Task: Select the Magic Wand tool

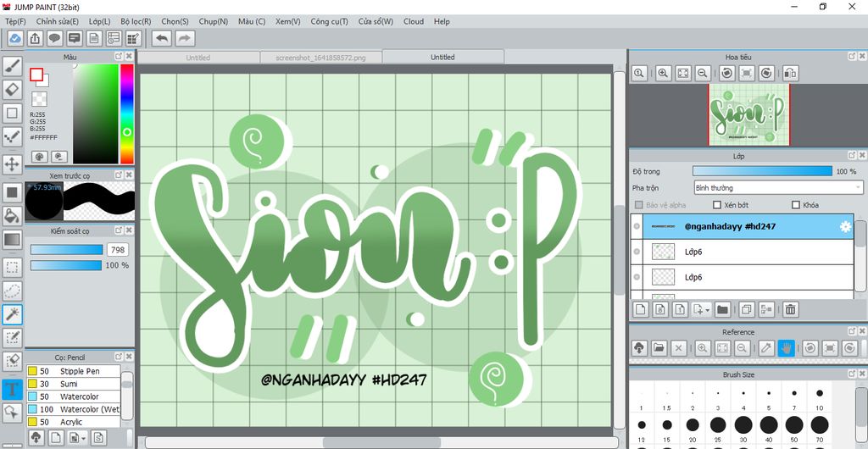Action: click(12, 313)
